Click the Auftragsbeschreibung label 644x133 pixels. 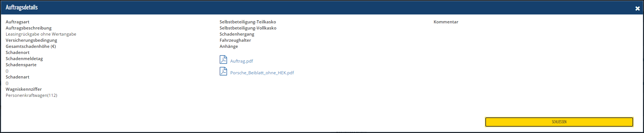[29, 28]
